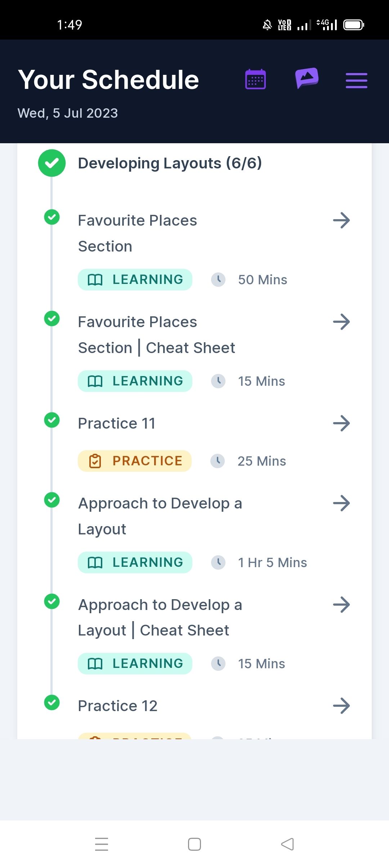Open the calendar icon in header
This screenshot has height=868, width=389.
255,79
